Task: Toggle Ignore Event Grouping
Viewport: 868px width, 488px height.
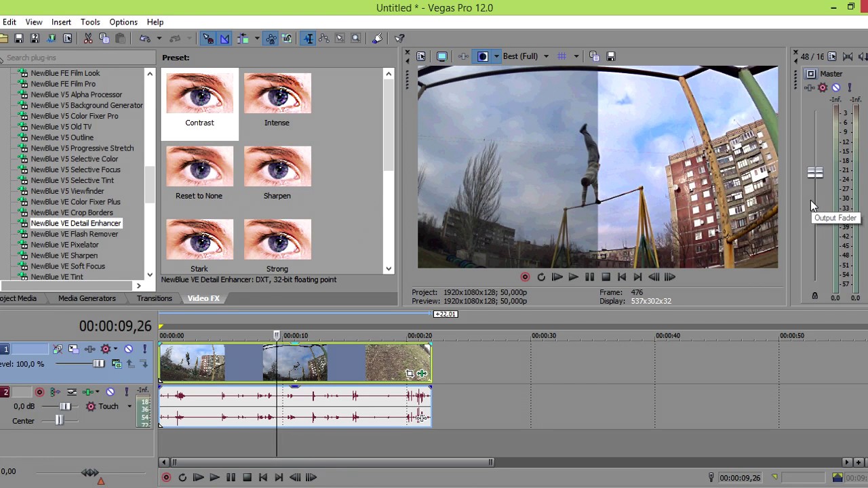Action: click(287, 39)
